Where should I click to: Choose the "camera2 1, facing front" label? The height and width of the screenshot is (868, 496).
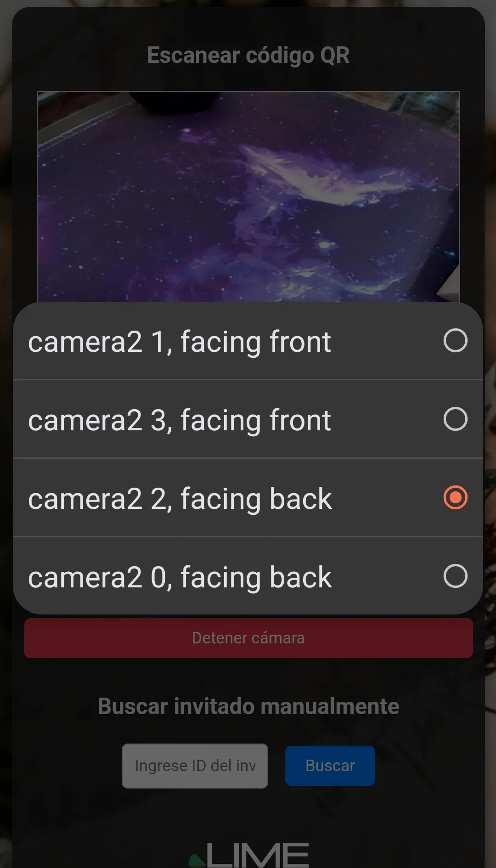179,342
